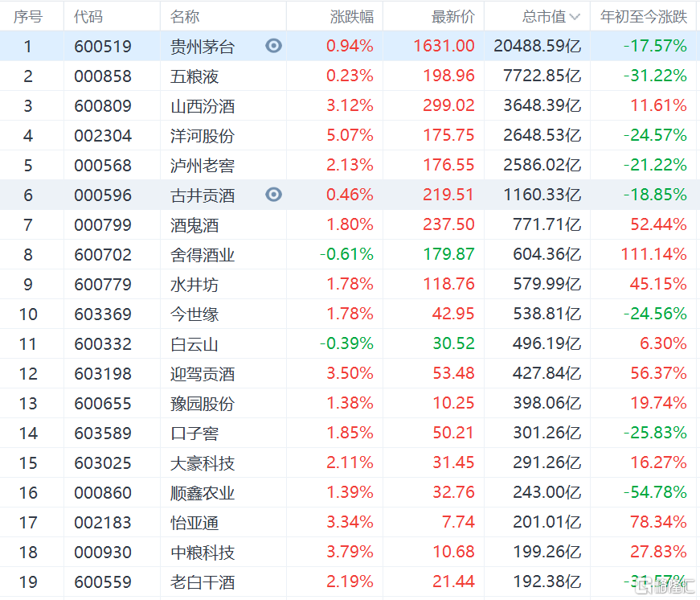
Task: Select stock name 迎驾贡酒
Action: pyautogui.click(x=203, y=373)
